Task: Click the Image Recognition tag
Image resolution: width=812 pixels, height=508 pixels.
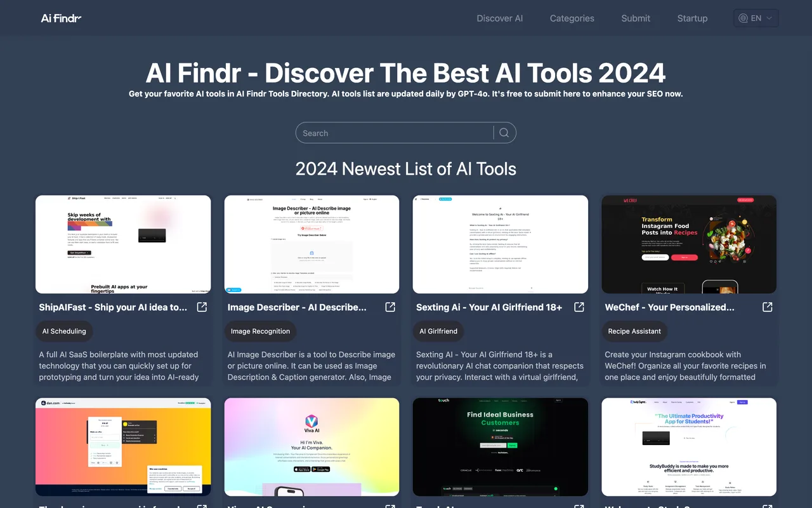Action: (260, 331)
